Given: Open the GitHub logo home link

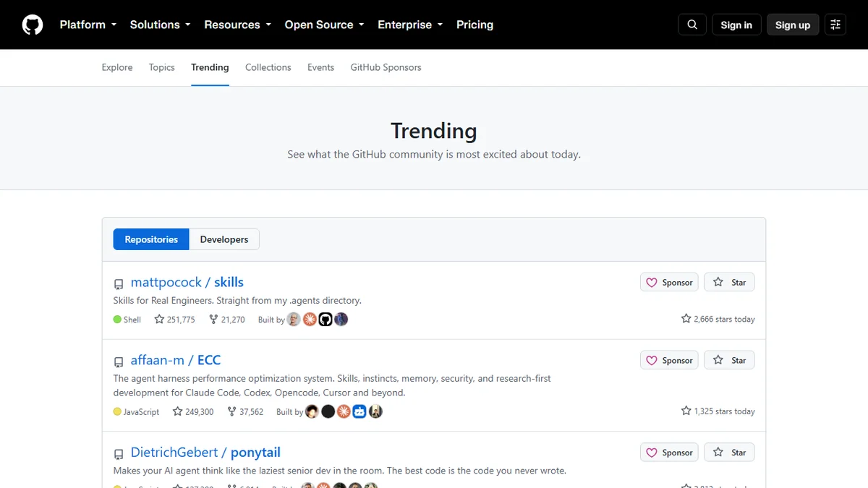Looking at the screenshot, I should click(x=33, y=25).
